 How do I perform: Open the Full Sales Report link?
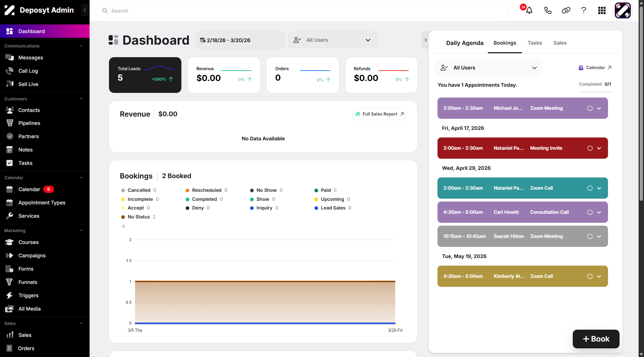(379, 114)
